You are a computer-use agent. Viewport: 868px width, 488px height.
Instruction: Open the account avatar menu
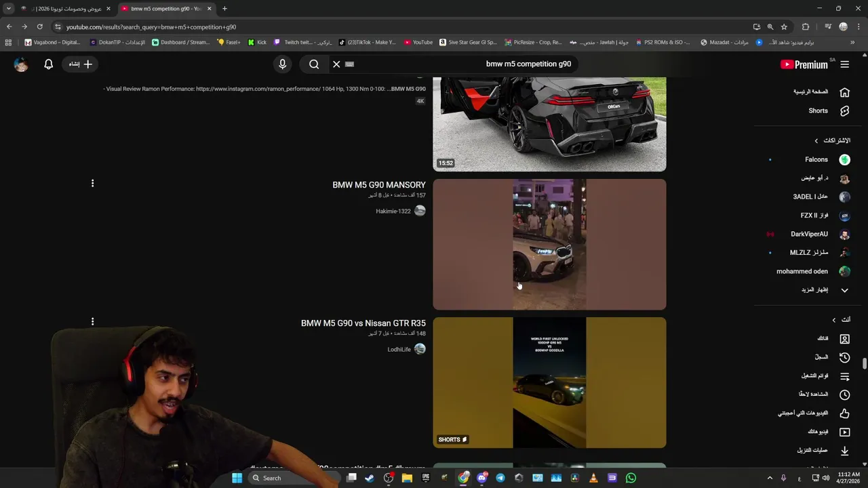pos(21,64)
